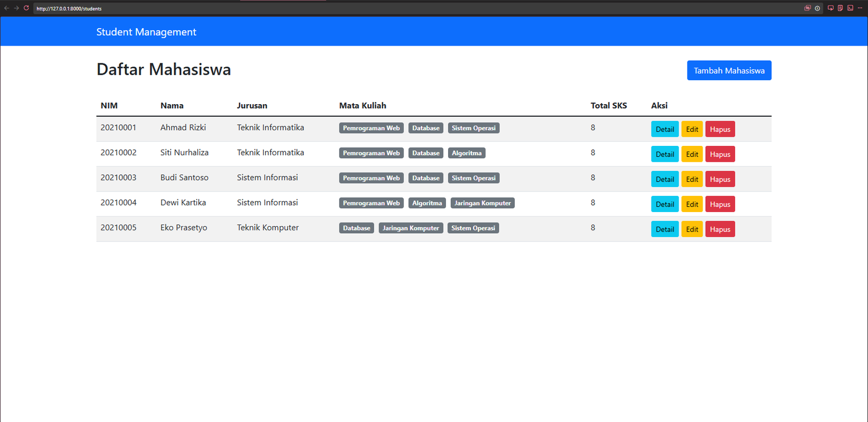Click the name Dewi Kartika
Screen dimensions: 868x422
coord(183,202)
